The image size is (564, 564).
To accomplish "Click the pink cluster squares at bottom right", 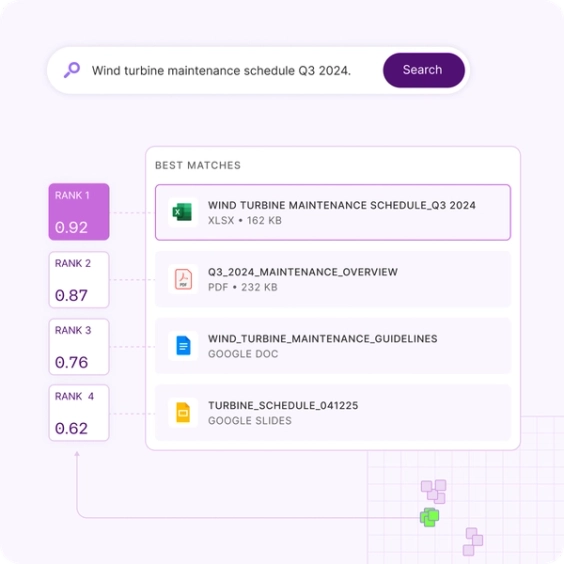I will [x=473, y=542].
